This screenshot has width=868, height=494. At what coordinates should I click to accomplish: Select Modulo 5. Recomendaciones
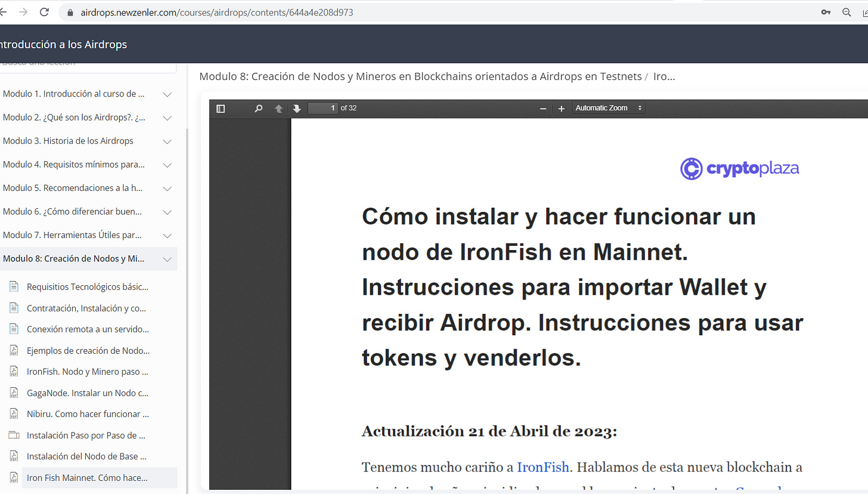(73, 188)
